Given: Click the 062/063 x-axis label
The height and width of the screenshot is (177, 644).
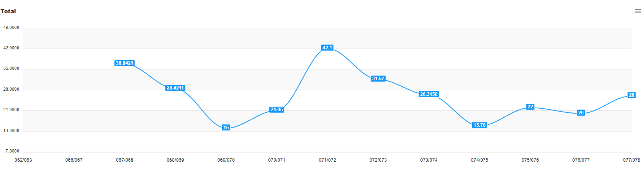Looking at the screenshot, I should click(23, 160).
